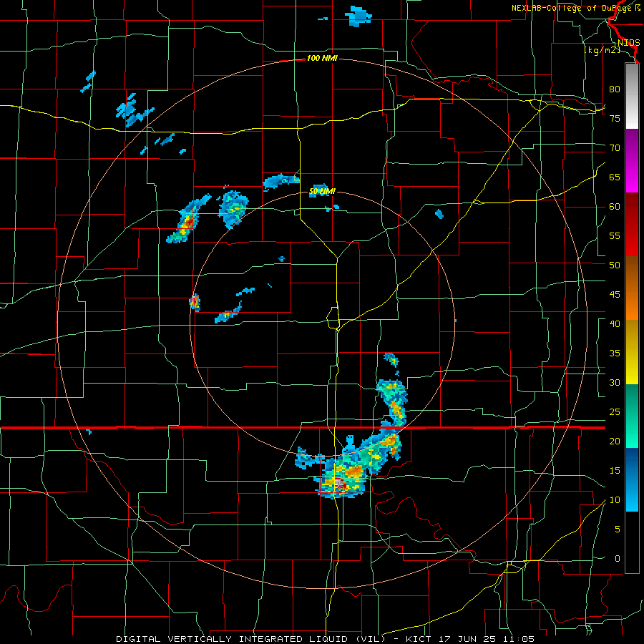The image size is (644, 644).
Task: Click the 80 value on the scale
Action: tap(615, 89)
